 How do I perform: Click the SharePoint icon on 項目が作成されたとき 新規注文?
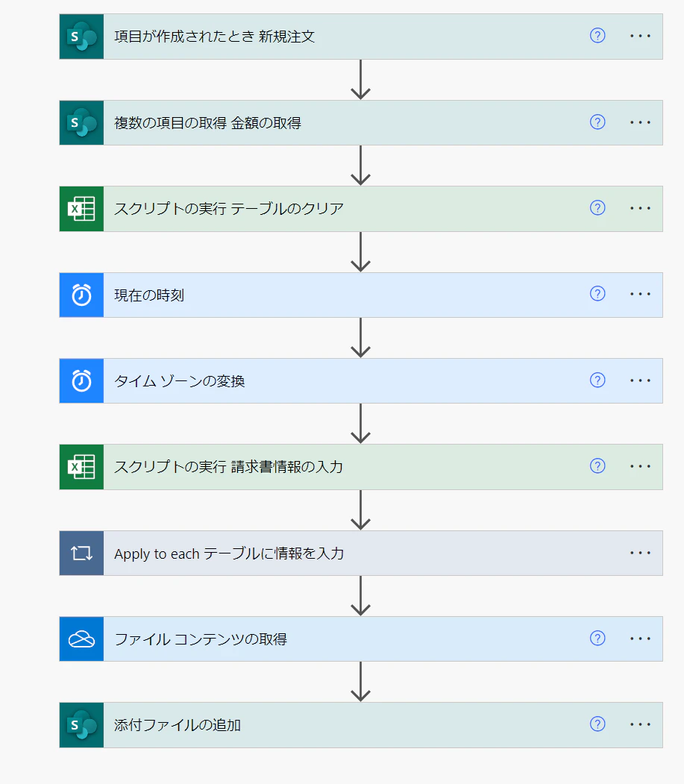tap(81, 37)
